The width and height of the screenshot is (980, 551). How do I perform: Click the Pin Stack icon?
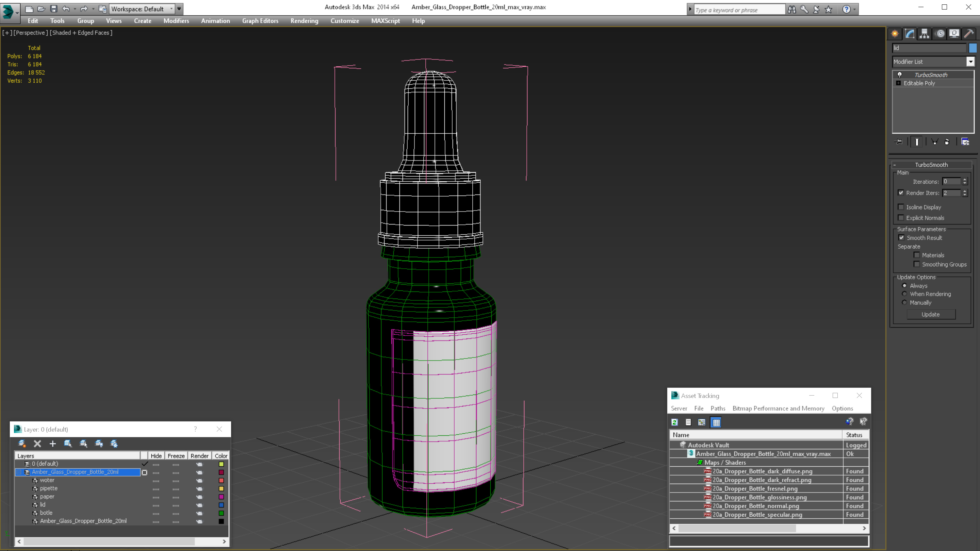pos(899,142)
